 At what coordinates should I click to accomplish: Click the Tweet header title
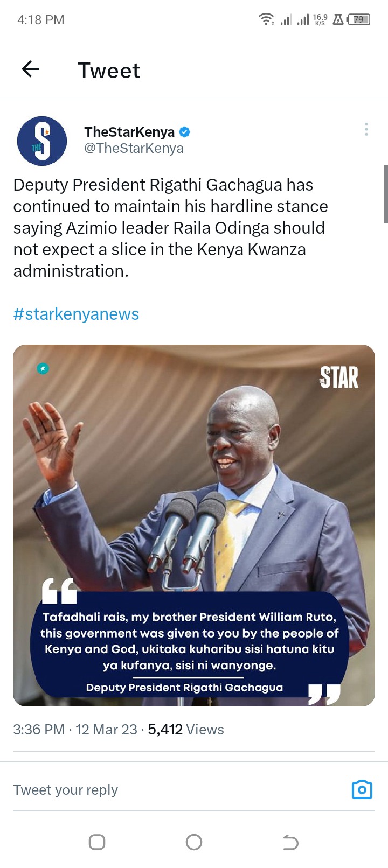[109, 71]
